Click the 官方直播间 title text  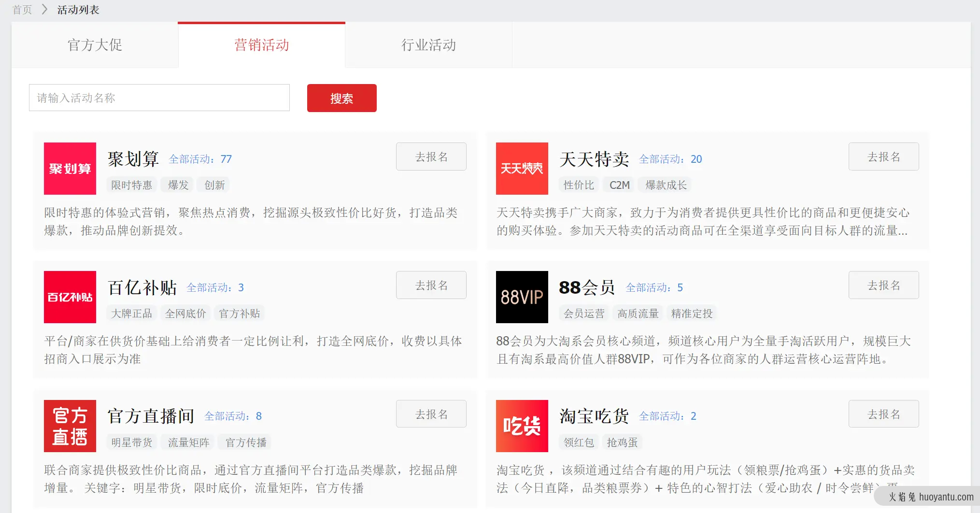[x=151, y=416]
